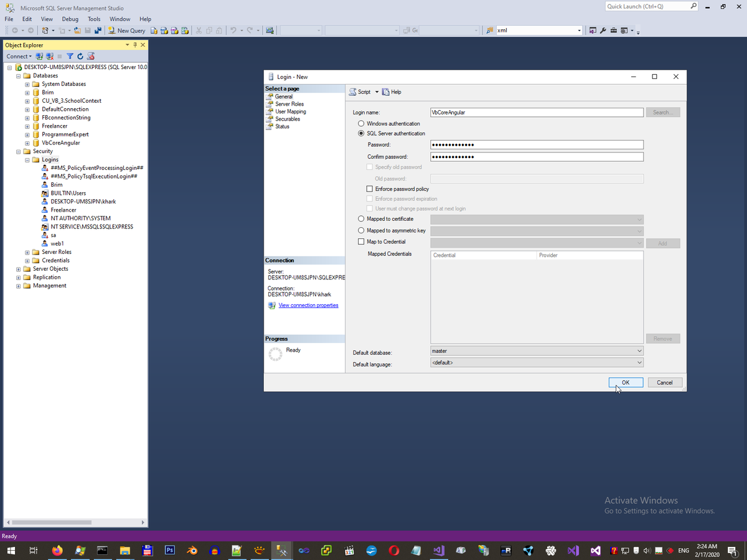
Task: Open the File menu
Action: (x=9, y=19)
